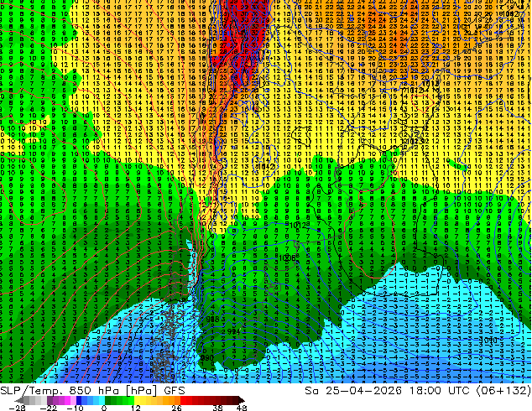Click the gray left arrow end of colorbar

[19, 400]
